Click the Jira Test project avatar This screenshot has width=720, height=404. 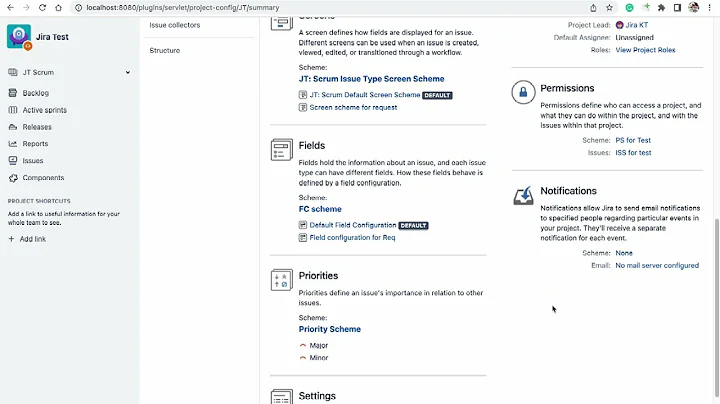pyautogui.click(x=19, y=36)
